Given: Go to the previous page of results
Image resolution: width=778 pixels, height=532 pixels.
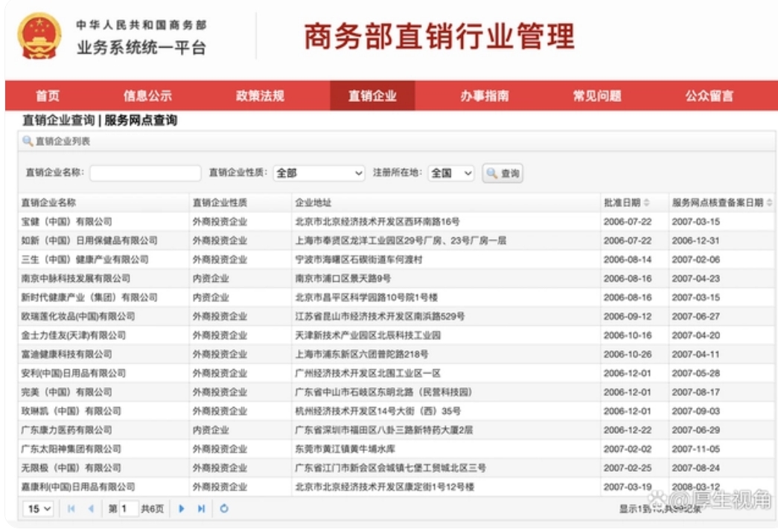Looking at the screenshot, I should click(x=91, y=509).
